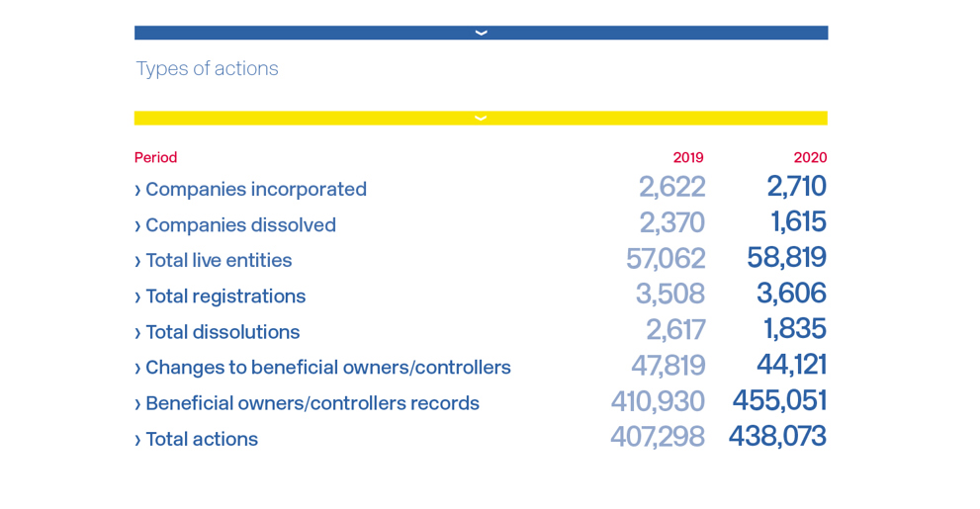
Task: Open Changes to beneficial owners/controllers row
Action: click(x=327, y=368)
